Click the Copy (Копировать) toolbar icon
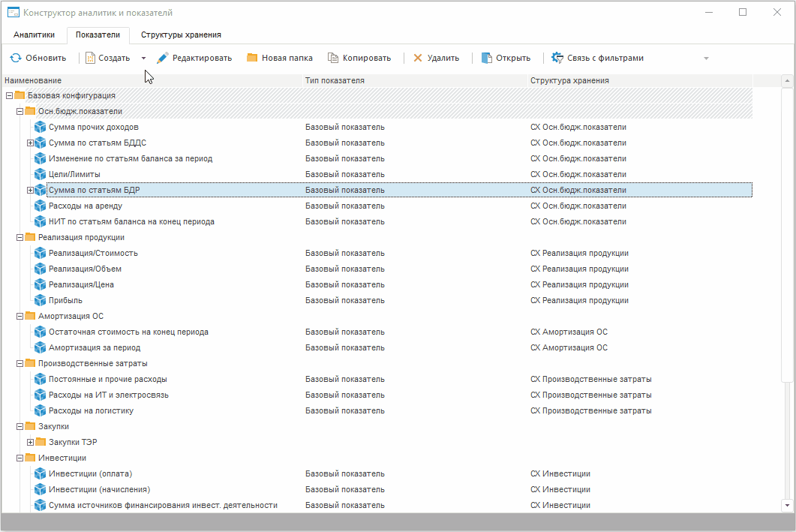 333,58
